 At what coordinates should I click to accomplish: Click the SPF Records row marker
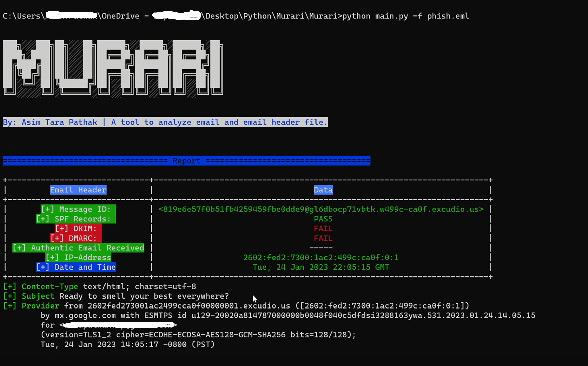(x=76, y=219)
